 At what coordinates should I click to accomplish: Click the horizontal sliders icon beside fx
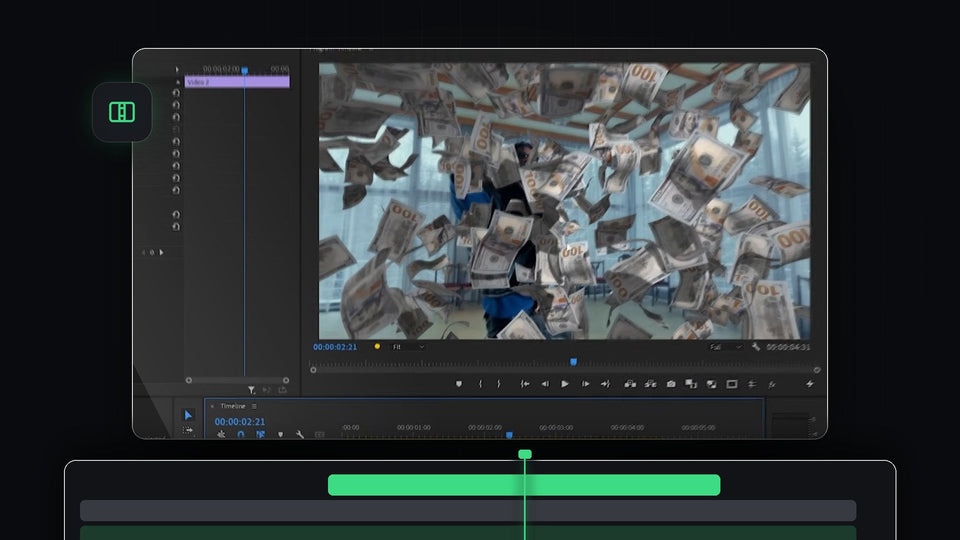tap(752, 384)
